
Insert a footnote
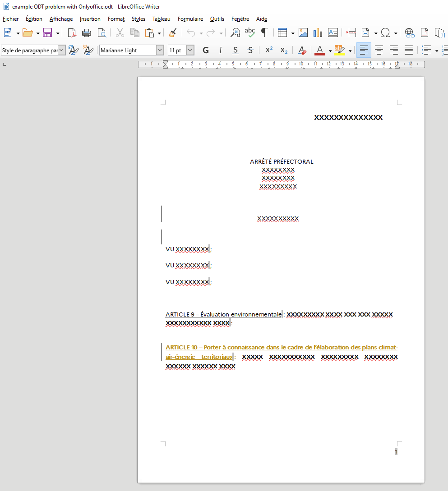click(425, 32)
